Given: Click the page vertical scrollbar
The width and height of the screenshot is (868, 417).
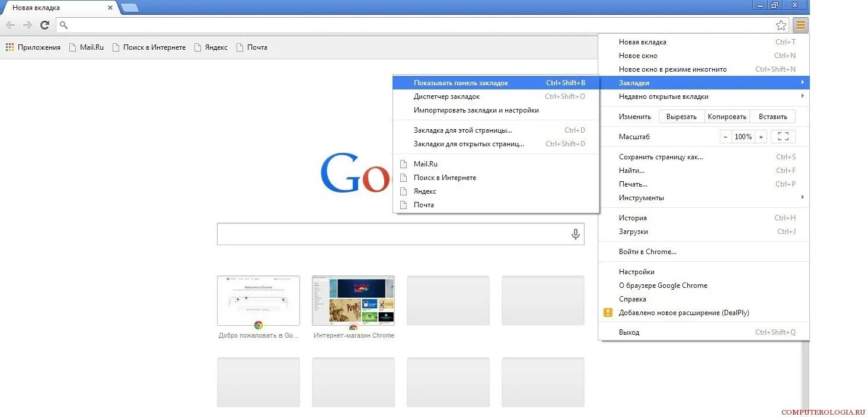Looking at the screenshot, I should pos(805,376).
